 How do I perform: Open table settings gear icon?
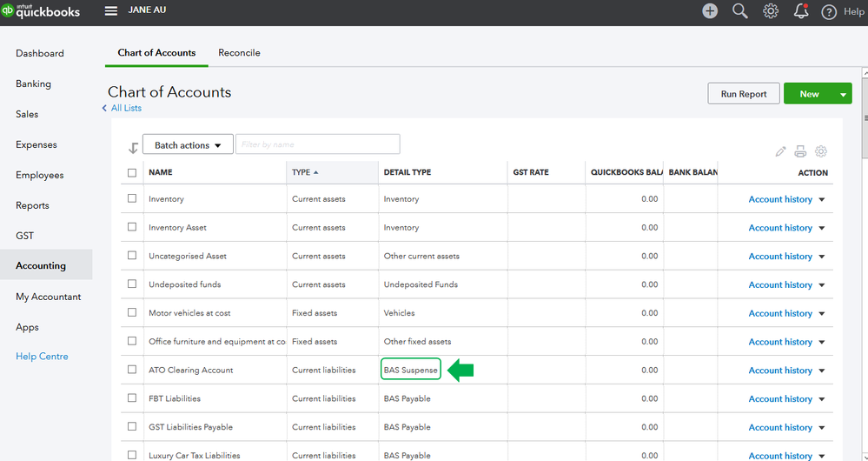point(820,151)
